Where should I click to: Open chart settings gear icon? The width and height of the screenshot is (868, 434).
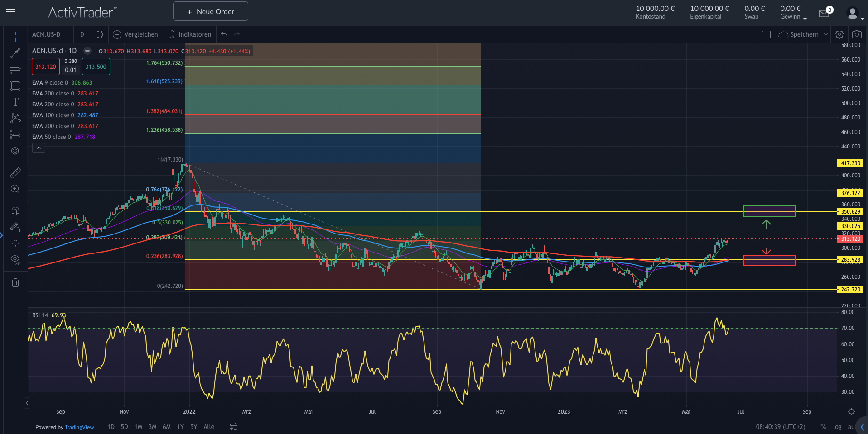[x=839, y=34]
